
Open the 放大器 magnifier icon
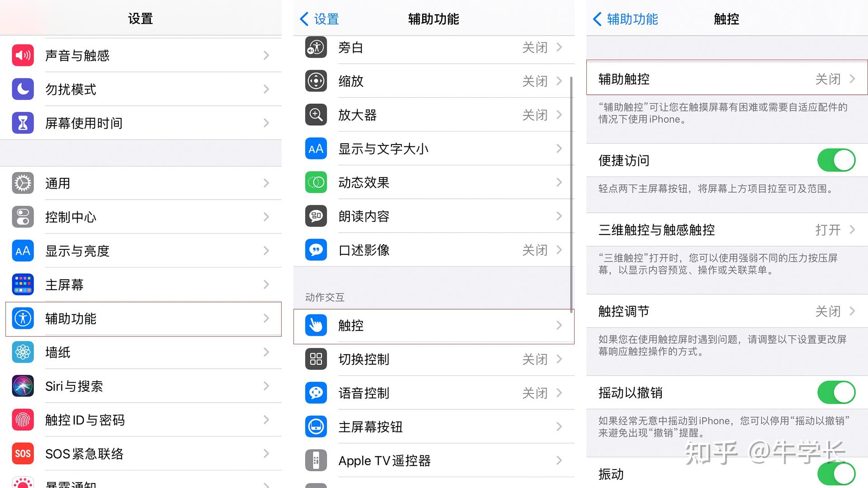pyautogui.click(x=316, y=115)
